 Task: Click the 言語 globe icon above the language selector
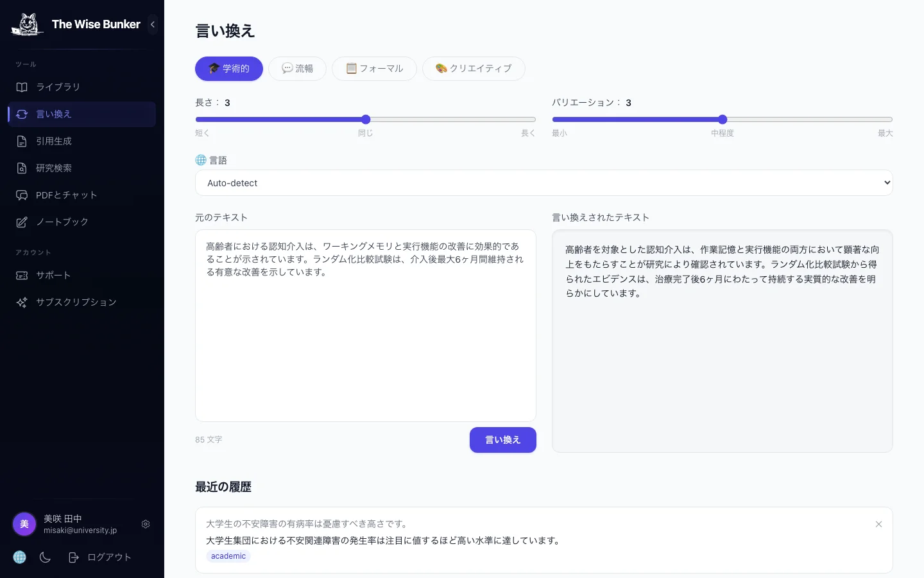click(x=201, y=159)
